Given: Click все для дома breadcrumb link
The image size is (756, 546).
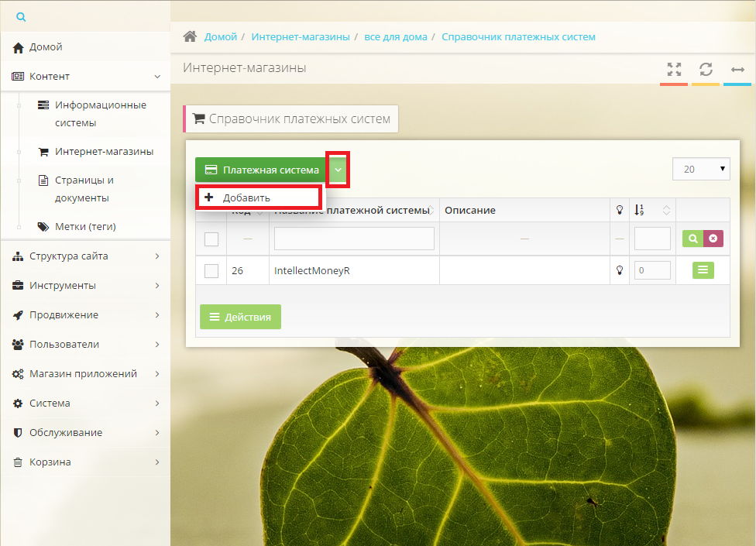Looking at the screenshot, I should tap(395, 36).
